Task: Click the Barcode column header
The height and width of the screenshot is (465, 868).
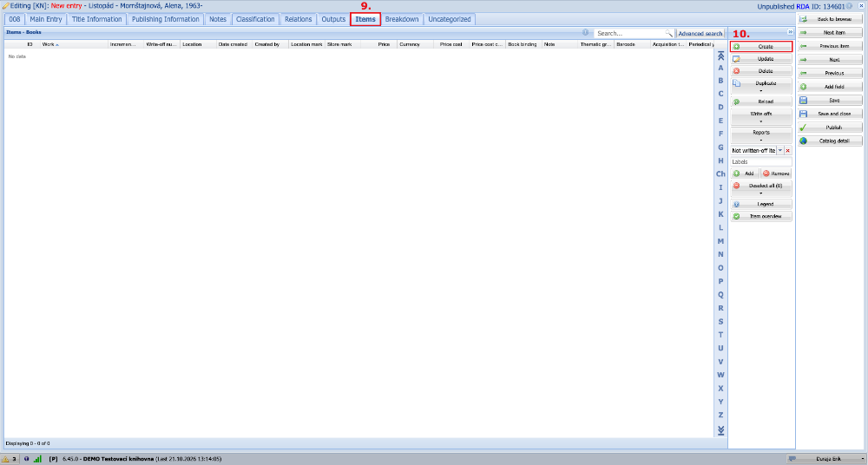Action: pos(633,44)
